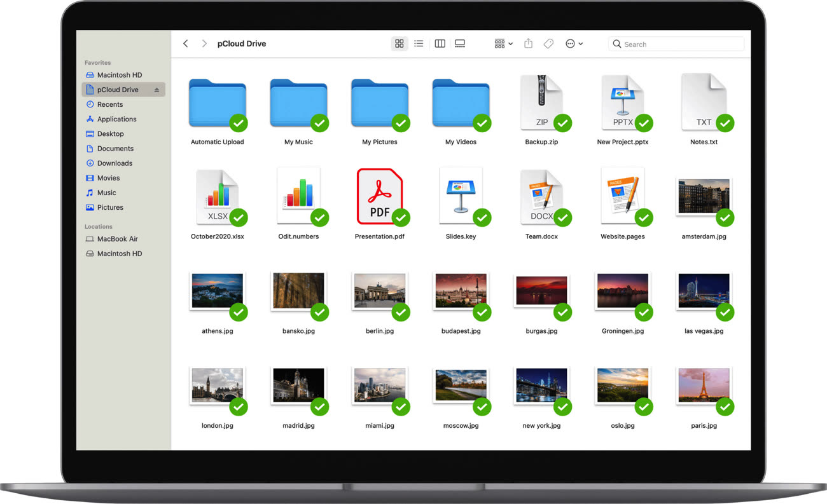Screen dimensions: 827x504
Task: Select the moscow.jpg thumbnail
Action: (461, 385)
